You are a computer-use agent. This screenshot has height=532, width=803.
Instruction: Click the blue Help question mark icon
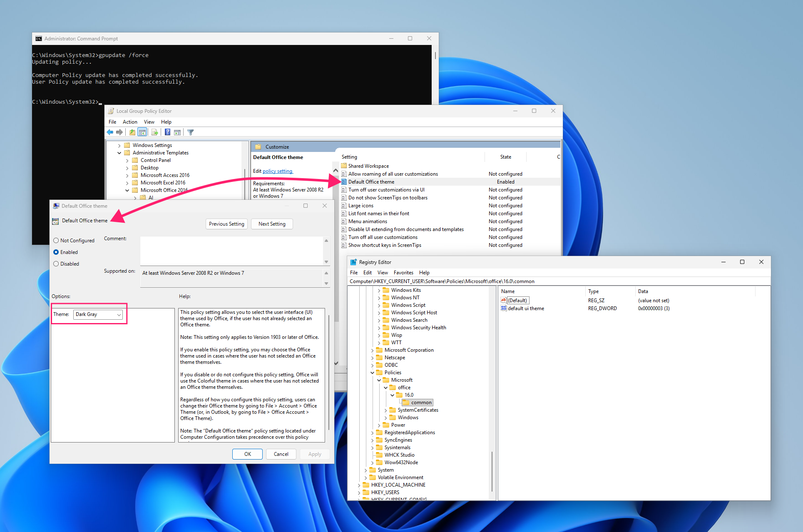click(167, 132)
